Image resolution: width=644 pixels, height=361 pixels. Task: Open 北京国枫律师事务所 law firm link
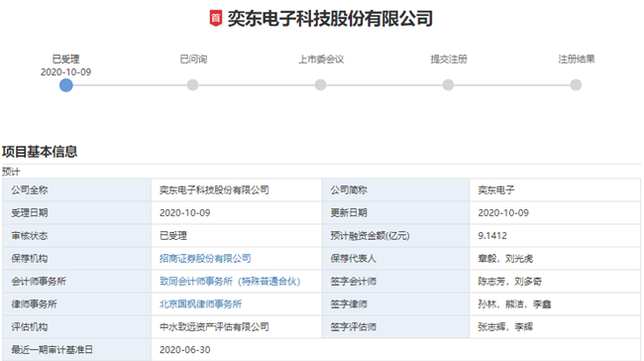(200, 304)
